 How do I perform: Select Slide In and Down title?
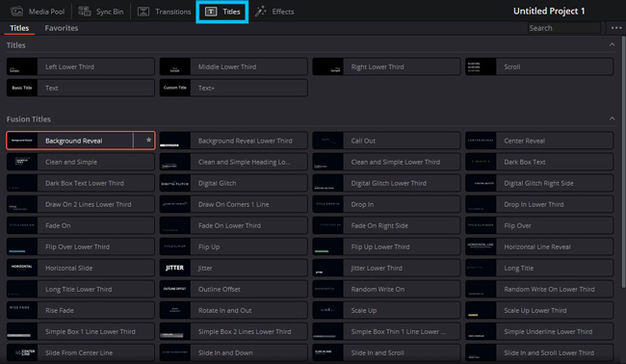pyautogui.click(x=234, y=352)
